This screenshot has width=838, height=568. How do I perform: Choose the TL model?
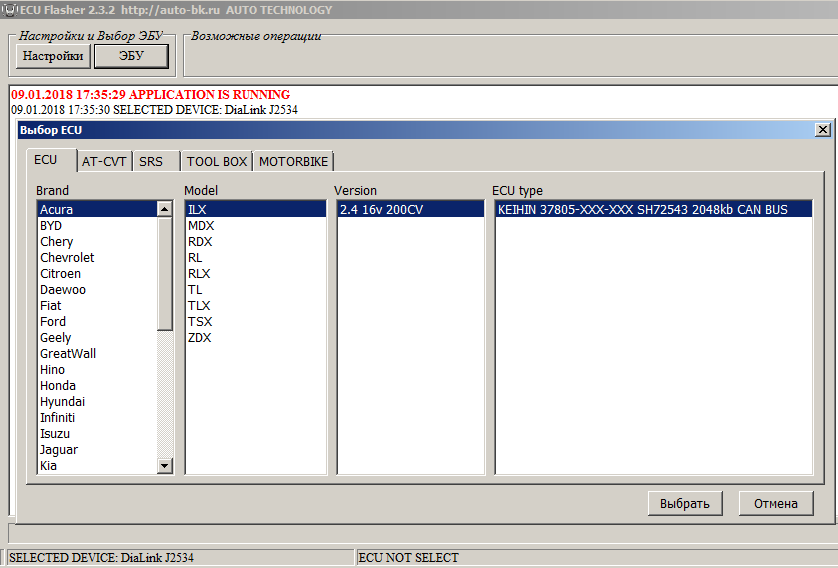click(x=256, y=290)
